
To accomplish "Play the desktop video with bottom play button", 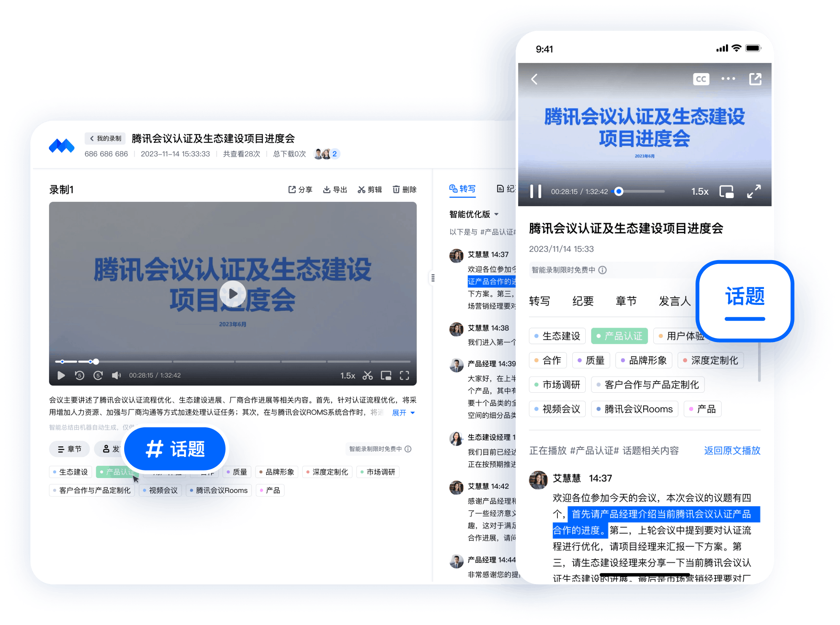I will (x=61, y=375).
